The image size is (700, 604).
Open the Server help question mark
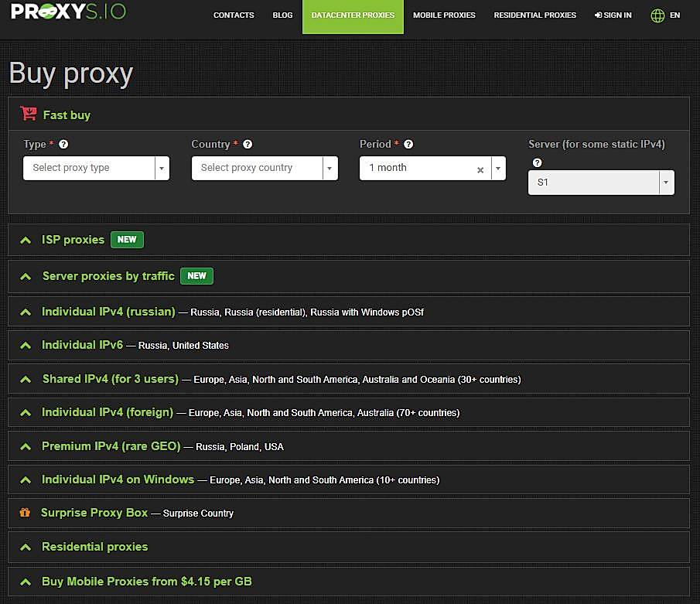click(x=537, y=163)
